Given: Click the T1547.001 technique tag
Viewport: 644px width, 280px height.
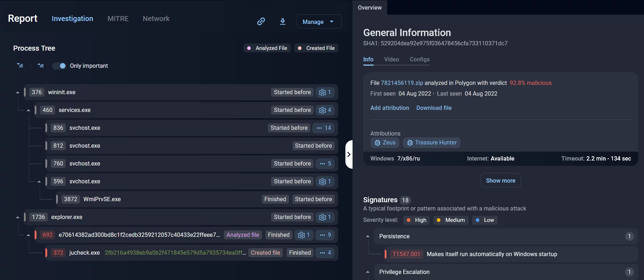Looking at the screenshot, I should pos(406,254).
